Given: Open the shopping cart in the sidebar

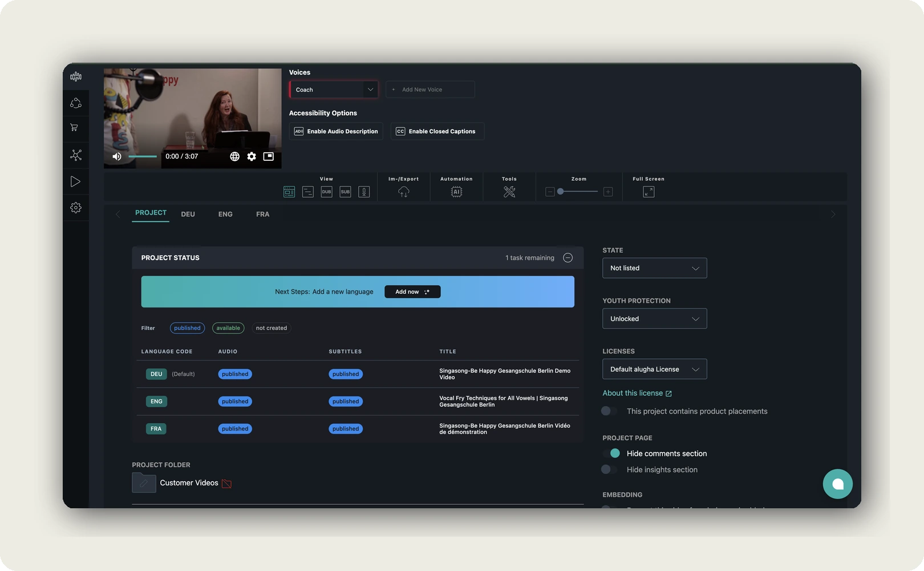Looking at the screenshot, I should [75, 128].
